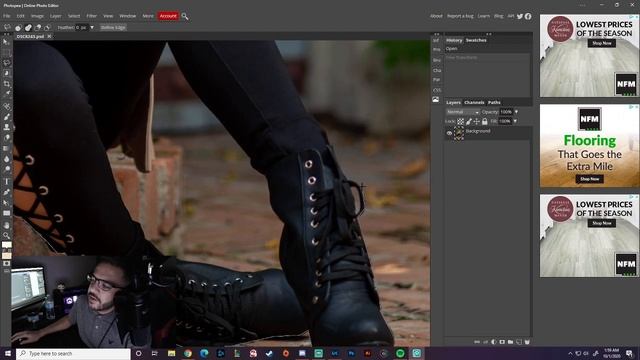Click the red Account button
This screenshot has width=640, height=360.
[x=168, y=16]
